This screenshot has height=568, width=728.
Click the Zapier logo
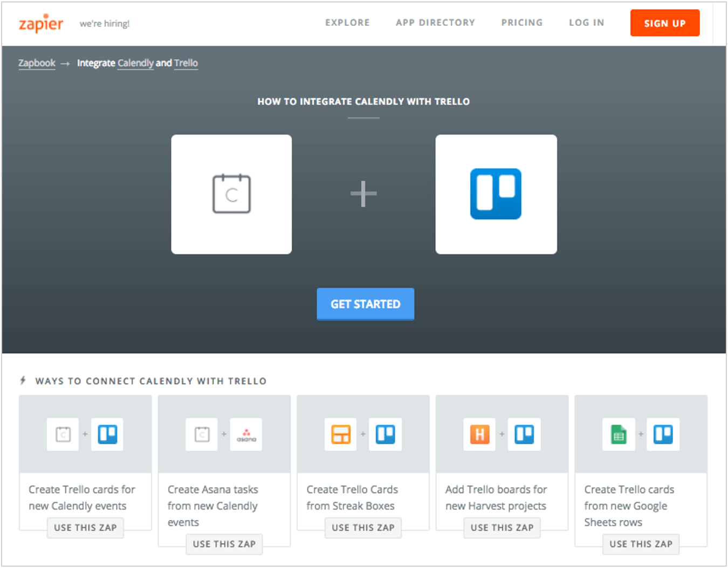(x=41, y=23)
